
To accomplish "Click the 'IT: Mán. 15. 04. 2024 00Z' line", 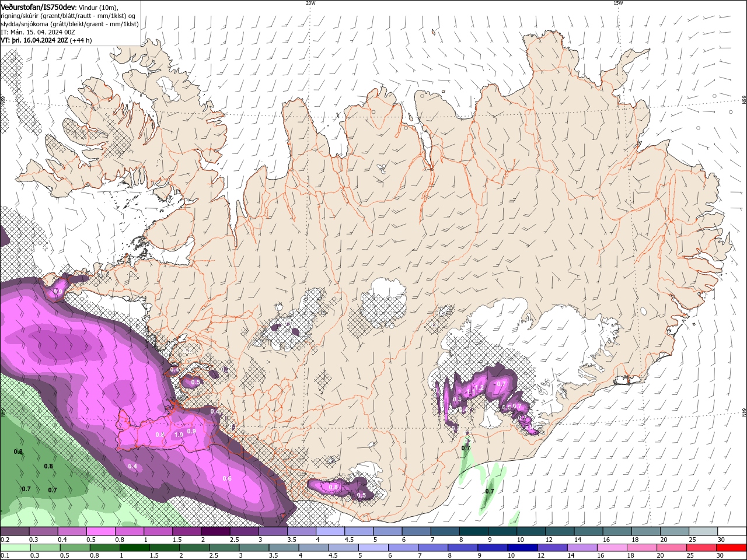I will click(37, 32).
